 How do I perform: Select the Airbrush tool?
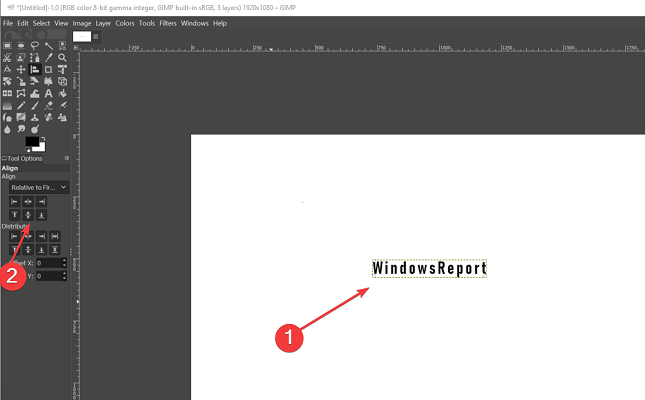click(x=62, y=106)
